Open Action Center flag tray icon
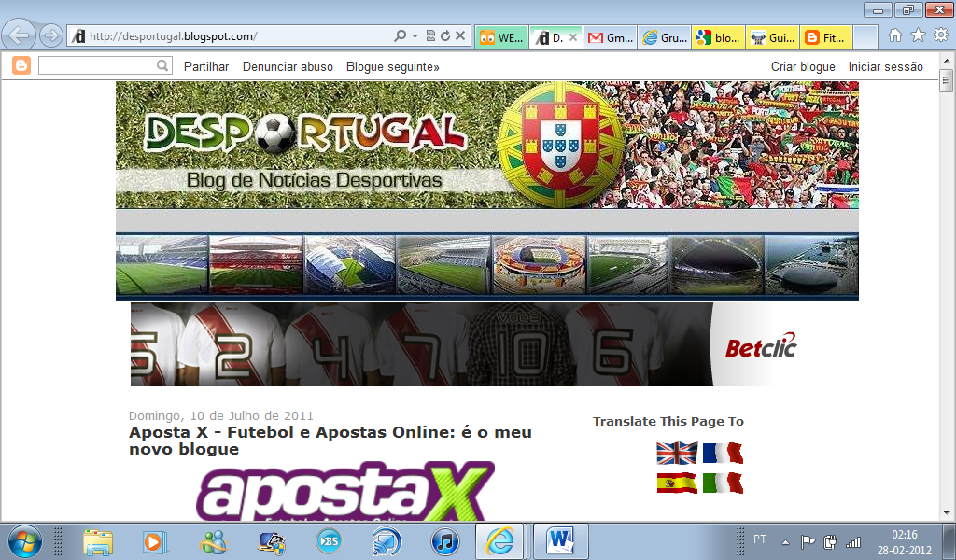Screen dimensions: 956x560 808,541
